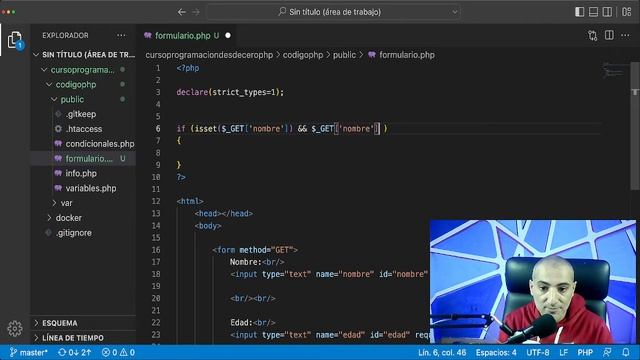Click codigophp breadcrumb segment
The image size is (640, 360).
coord(303,55)
